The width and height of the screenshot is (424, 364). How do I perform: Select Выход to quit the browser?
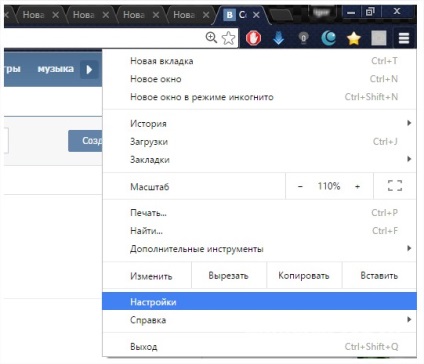259,347
